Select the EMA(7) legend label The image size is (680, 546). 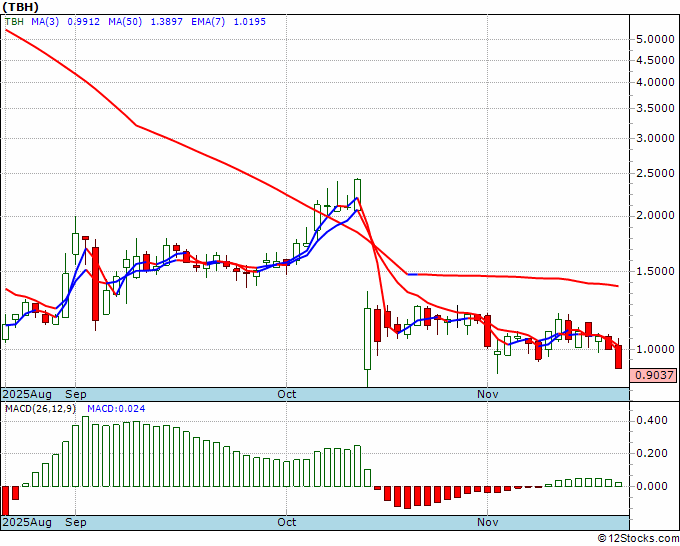pos(208,22)
